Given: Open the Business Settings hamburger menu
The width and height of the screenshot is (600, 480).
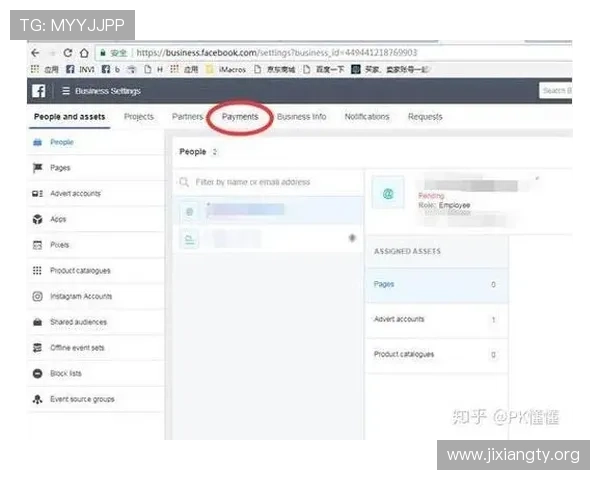Looking at the screenshot, I should pos(66,91).
